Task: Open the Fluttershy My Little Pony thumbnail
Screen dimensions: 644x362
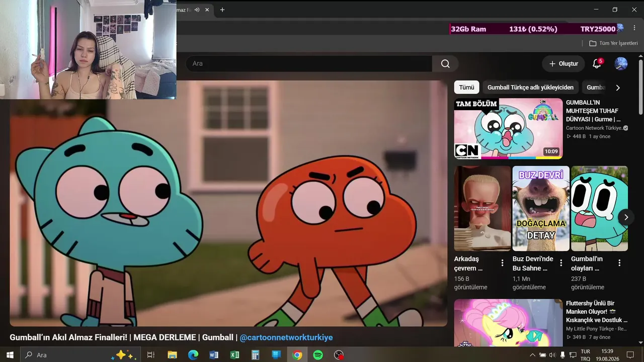Action: [x=508, y=323]
